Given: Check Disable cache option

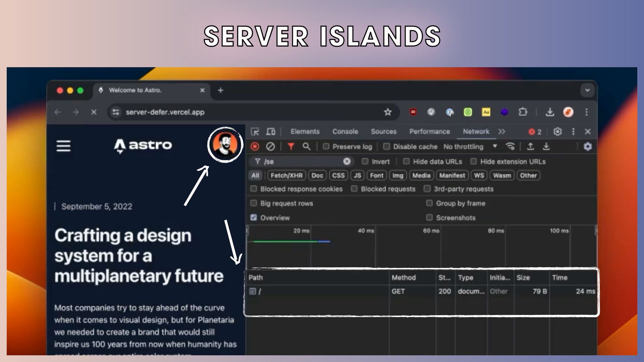Looking at the screenshot, I should coord(386,146).
